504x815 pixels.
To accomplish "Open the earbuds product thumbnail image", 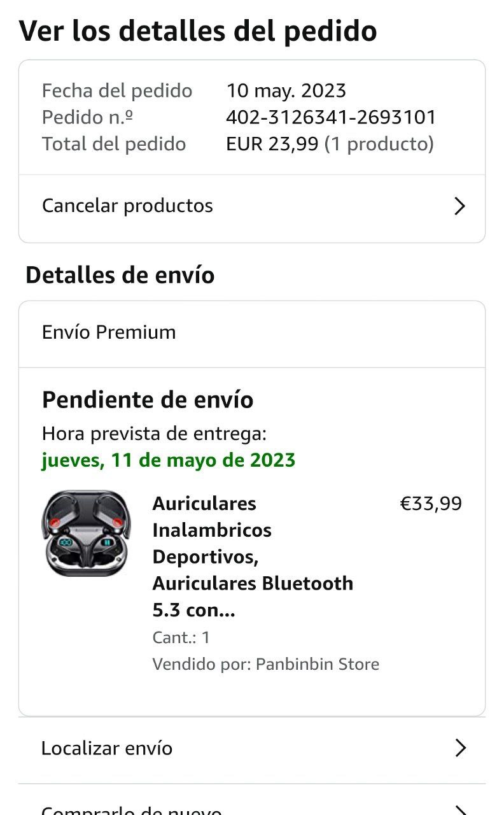I will point(86,534).
